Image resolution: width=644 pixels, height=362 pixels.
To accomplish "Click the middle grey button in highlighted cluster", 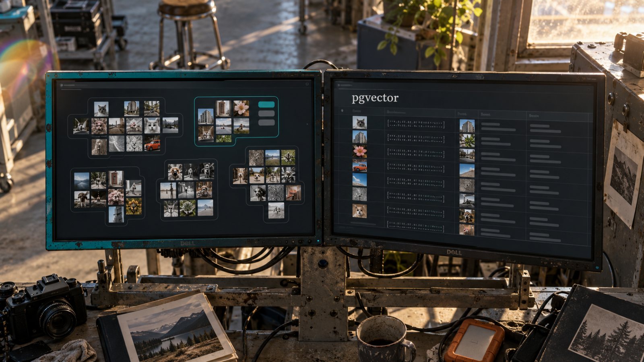I will [x=266, y=113].
